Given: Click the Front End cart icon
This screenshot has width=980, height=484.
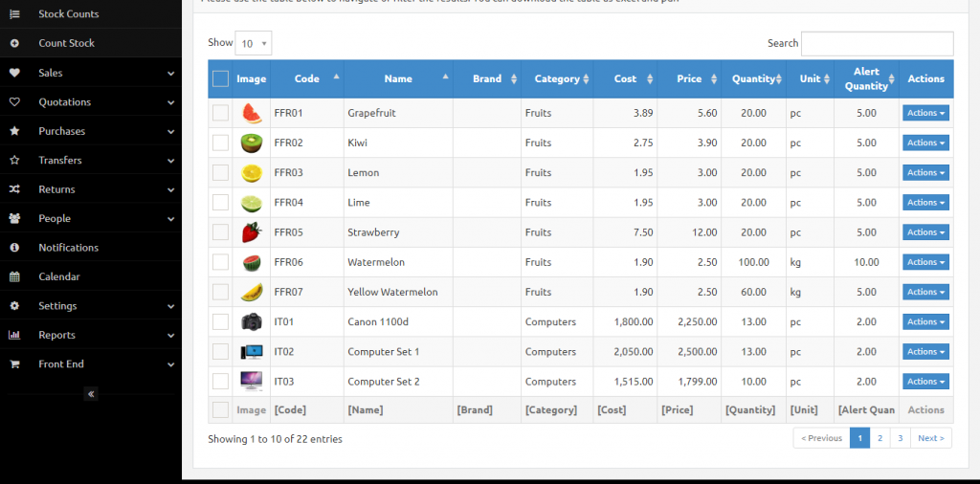Looking at the screenshot, I should point(14,364).
